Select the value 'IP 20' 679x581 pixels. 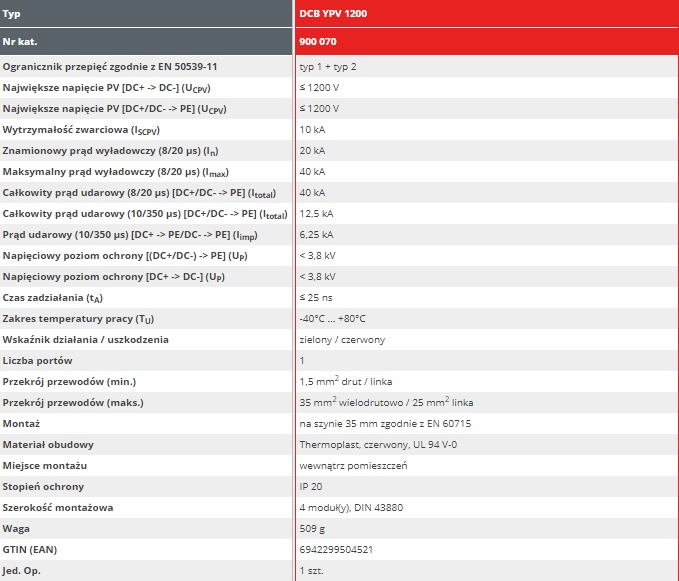pyautogui.click(x=310, y=487)
